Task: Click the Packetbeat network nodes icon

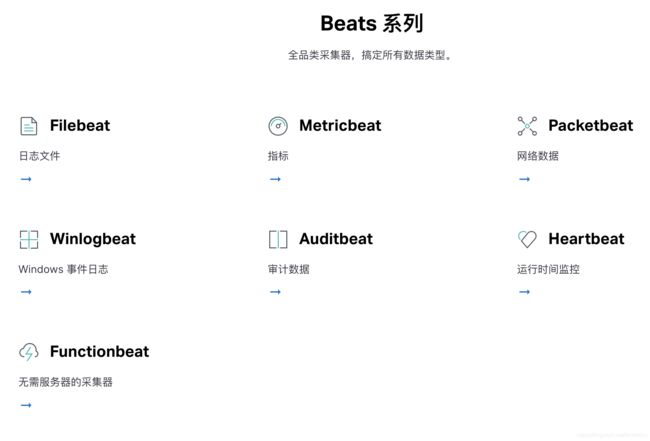Action: (x=527, y=126)
